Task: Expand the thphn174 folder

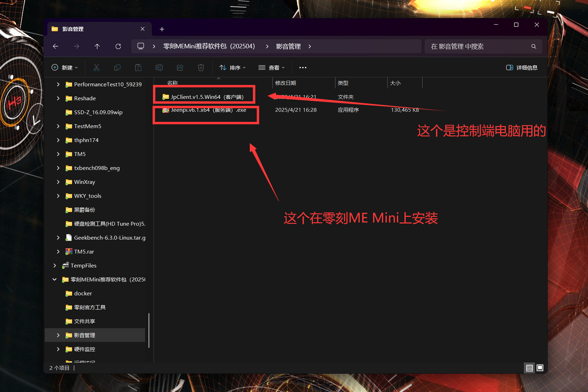Action: tap(58, 140)
